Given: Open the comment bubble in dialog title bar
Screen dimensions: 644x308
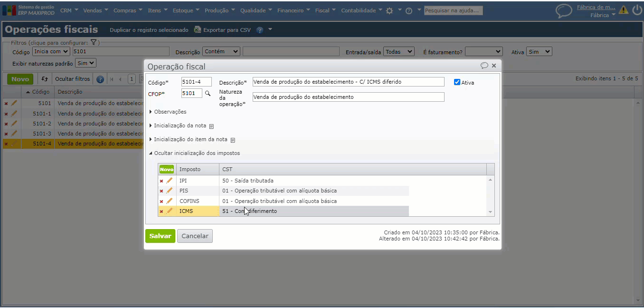Looking at the screenshot, I should [x=484, y=66].
